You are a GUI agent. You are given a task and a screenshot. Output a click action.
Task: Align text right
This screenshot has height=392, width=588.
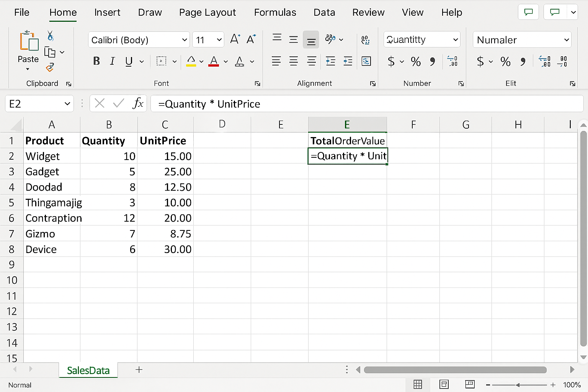coord(312,61)
